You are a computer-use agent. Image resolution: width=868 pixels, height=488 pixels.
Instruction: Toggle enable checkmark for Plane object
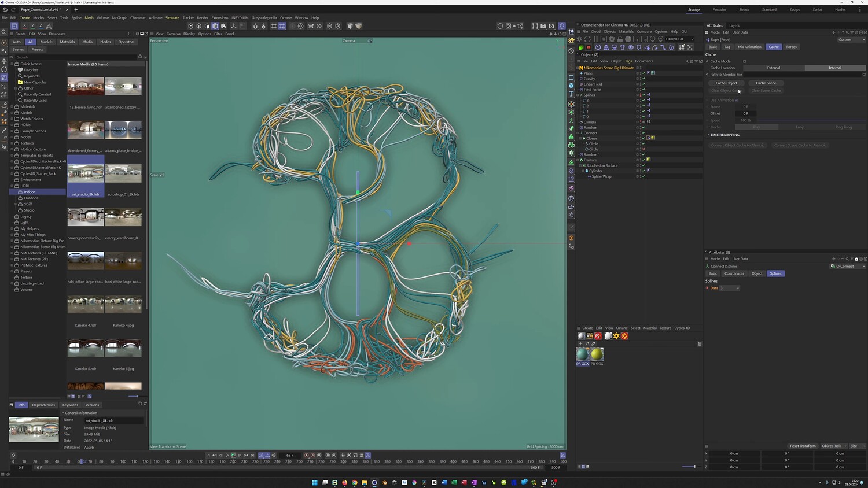[643, 73]
